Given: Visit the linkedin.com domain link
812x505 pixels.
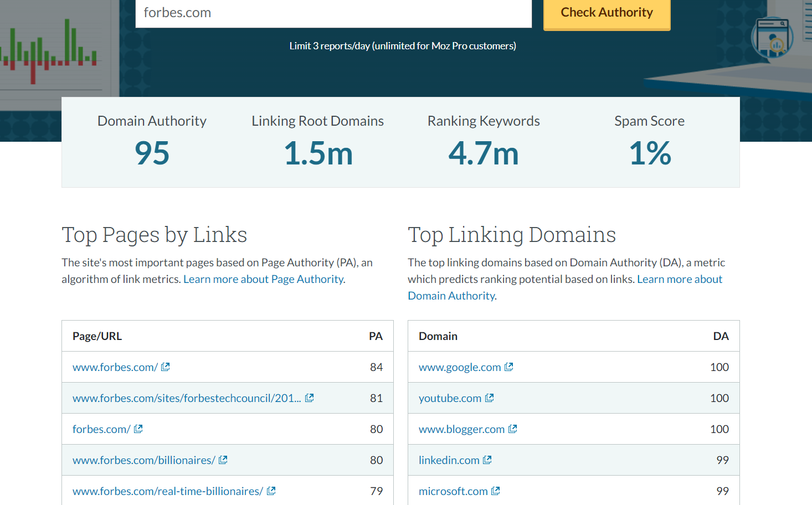Looking at the screenshot, I should point(449,460).
